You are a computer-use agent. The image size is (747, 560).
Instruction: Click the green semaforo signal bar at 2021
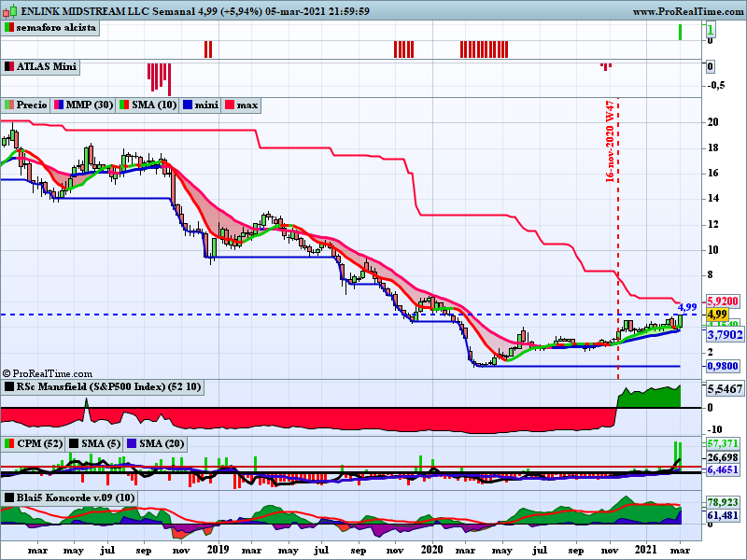681,33
